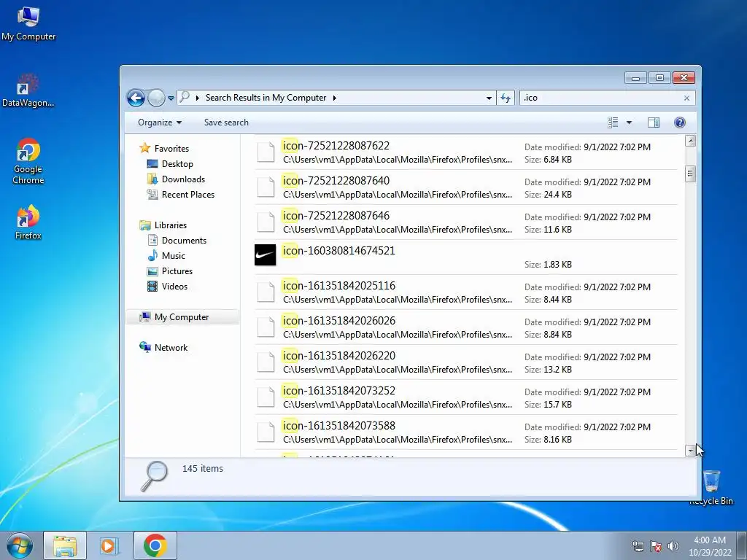Click the results list scrollbar thumb
The image size is (747, 560).
(x=690, y=174)
